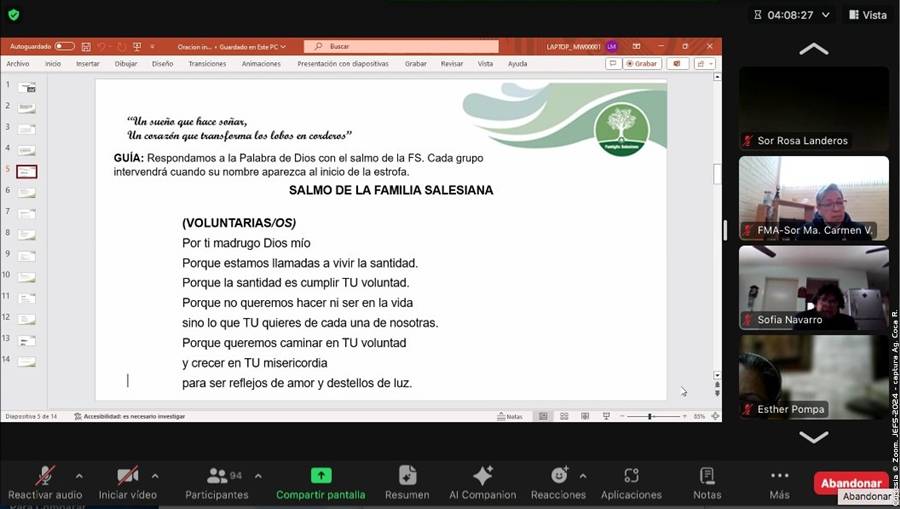
Task: Click the slide scrollbar up arrow
Action: click(717, 76)
